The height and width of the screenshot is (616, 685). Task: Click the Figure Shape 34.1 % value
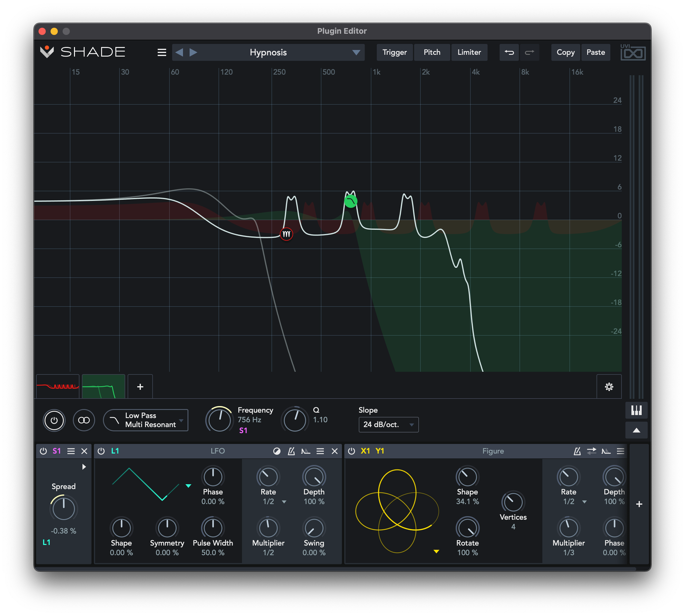467,501
